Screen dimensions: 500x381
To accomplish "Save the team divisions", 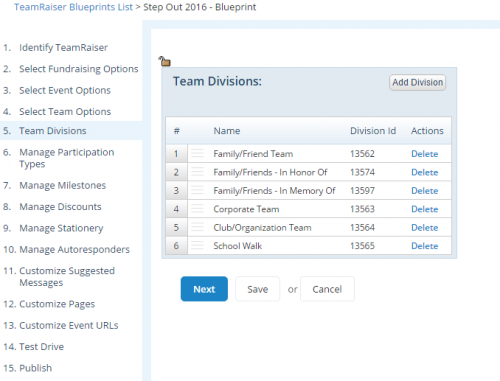I will [257, 289].
